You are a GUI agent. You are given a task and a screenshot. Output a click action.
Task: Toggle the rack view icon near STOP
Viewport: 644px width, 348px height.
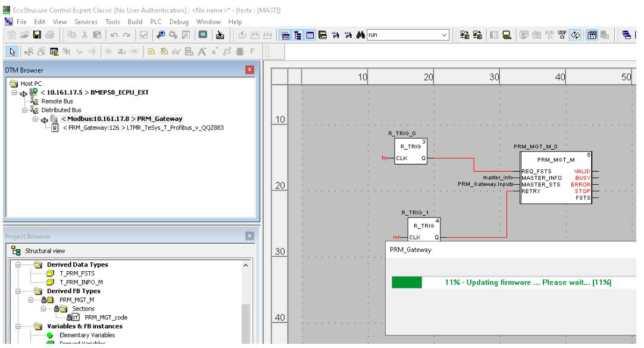click(x=592, y=35)
